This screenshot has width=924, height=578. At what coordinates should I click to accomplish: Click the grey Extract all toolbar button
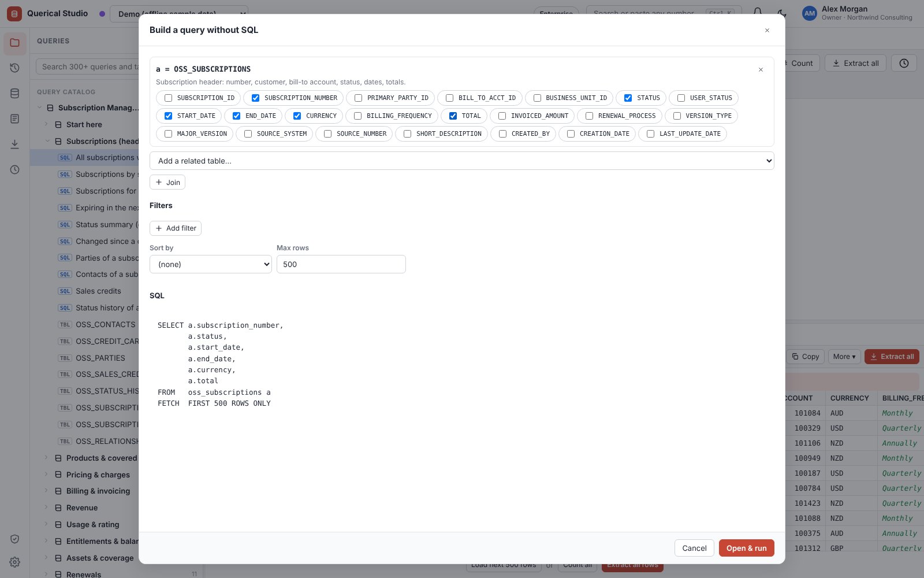(855, 63)
